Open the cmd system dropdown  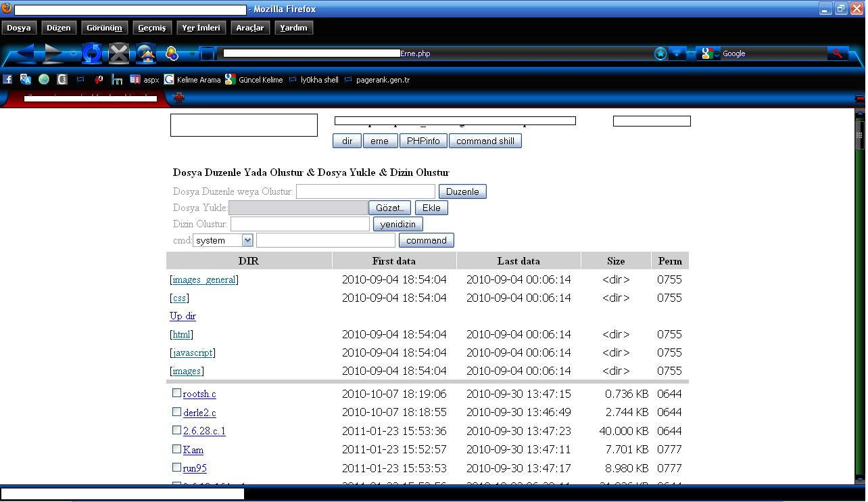pyautogui.click(x=223, y=240)
